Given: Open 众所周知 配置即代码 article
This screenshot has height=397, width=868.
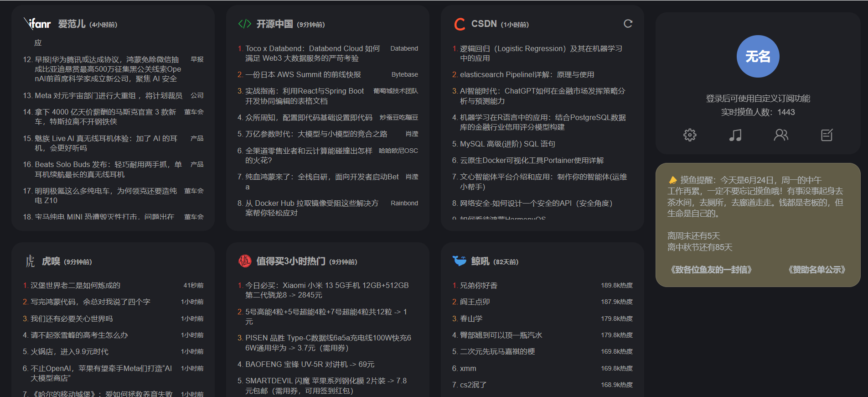Looking at the screenshot, I should [x=309, y=118].
